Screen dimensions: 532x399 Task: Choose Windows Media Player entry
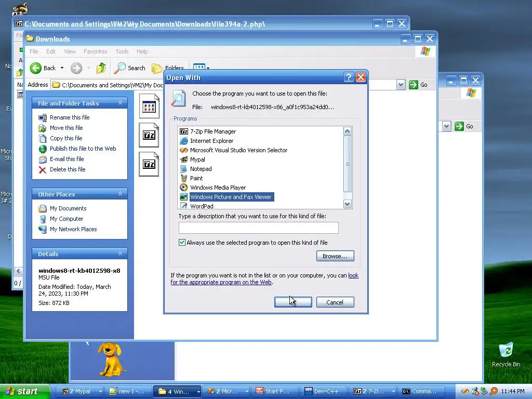coord(212,187)
